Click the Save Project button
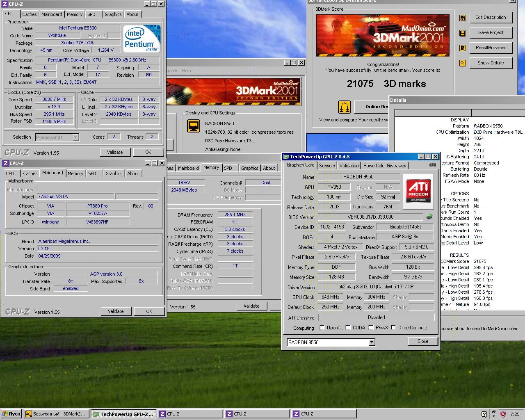Screen dimensions: 525x420 (x=491, y=32)
